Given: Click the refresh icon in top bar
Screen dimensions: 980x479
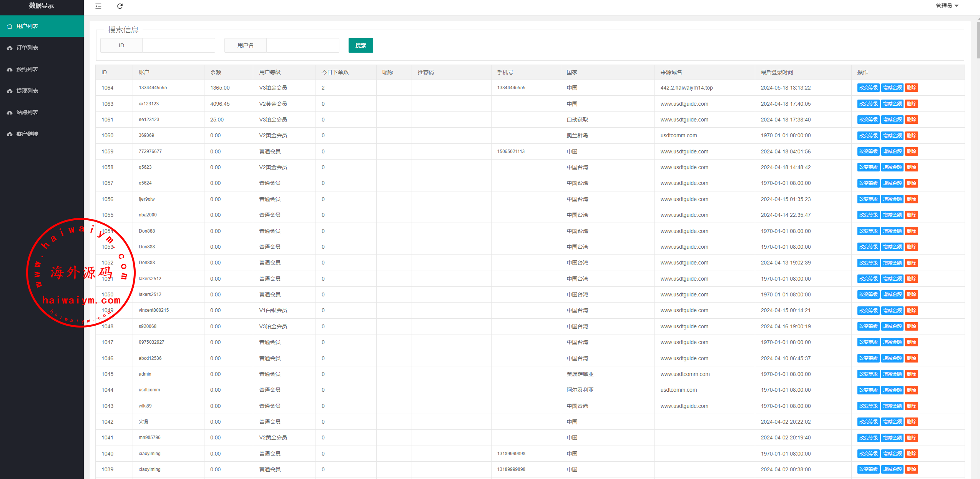Looking at the screenshot, I should pyautogui.click(x=120, y=6).
